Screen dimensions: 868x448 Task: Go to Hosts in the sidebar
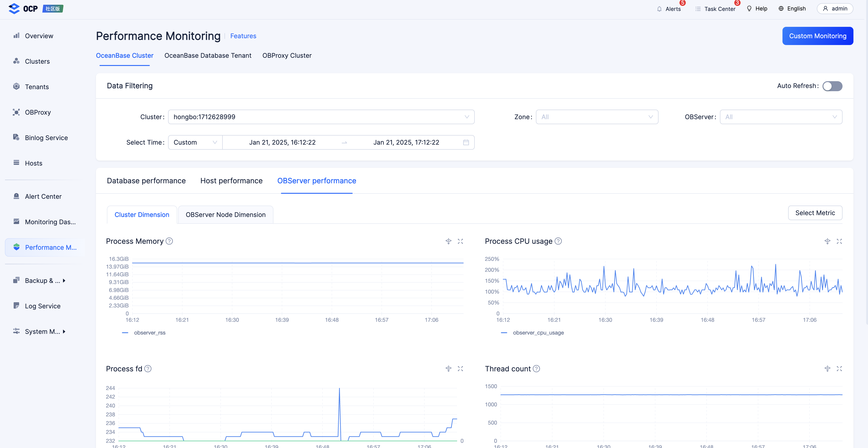tap(33, 163)
